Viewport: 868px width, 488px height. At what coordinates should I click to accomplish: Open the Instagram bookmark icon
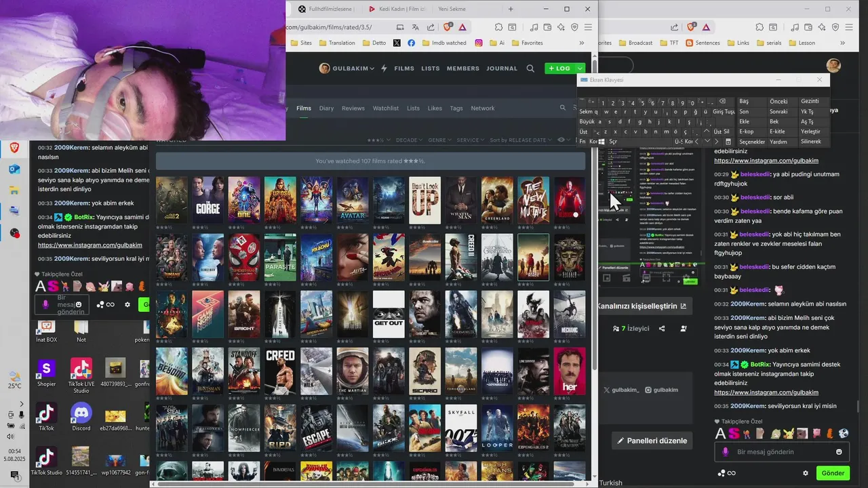click(479, 43)
